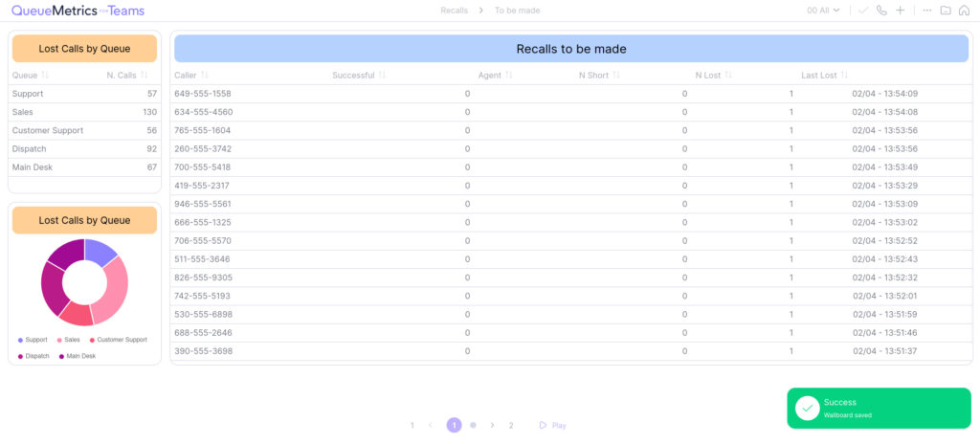Sort the N Lost column using its arrows
Image resolution: width=980 pixels, height=444 pixels.
(x=730, y=75)
